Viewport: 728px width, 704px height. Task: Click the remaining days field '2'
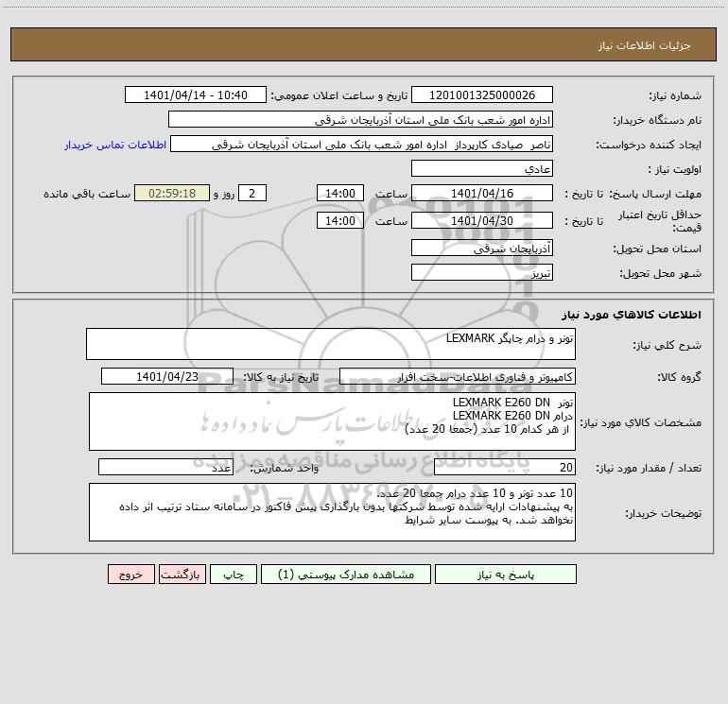(x=252, y=194)
